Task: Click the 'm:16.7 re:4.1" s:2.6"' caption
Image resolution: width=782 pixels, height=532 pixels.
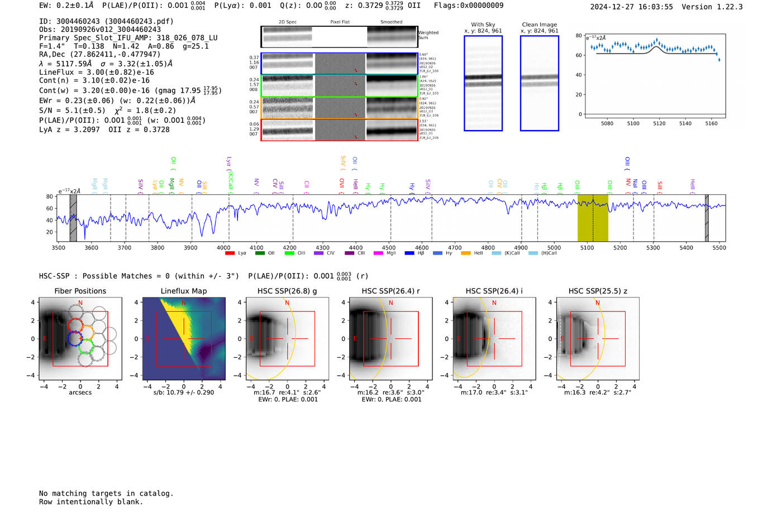Action: 287,392
